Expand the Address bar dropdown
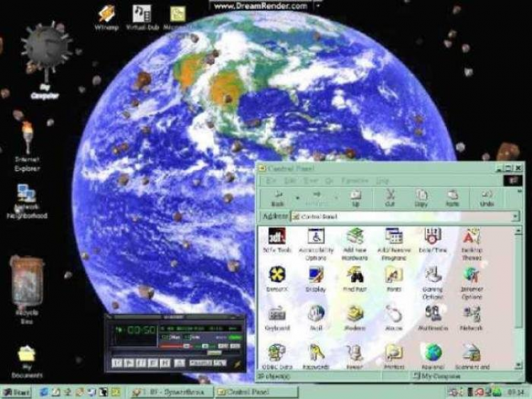Image resolution: width=532 pixels, height=399 pixels. [x=516, y=215]
